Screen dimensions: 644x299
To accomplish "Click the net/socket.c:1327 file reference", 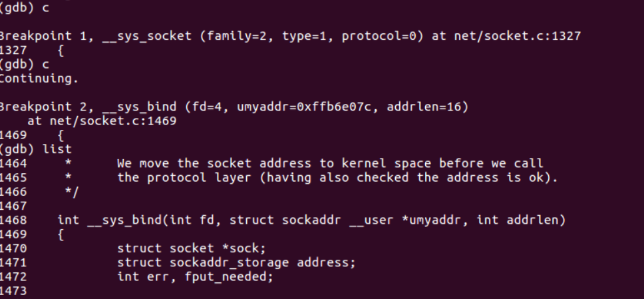I will click(514, 36).
